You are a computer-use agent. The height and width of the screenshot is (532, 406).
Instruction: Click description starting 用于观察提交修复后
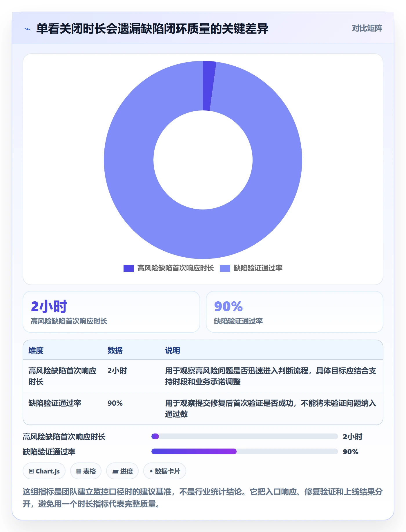[x=271, y=409]
